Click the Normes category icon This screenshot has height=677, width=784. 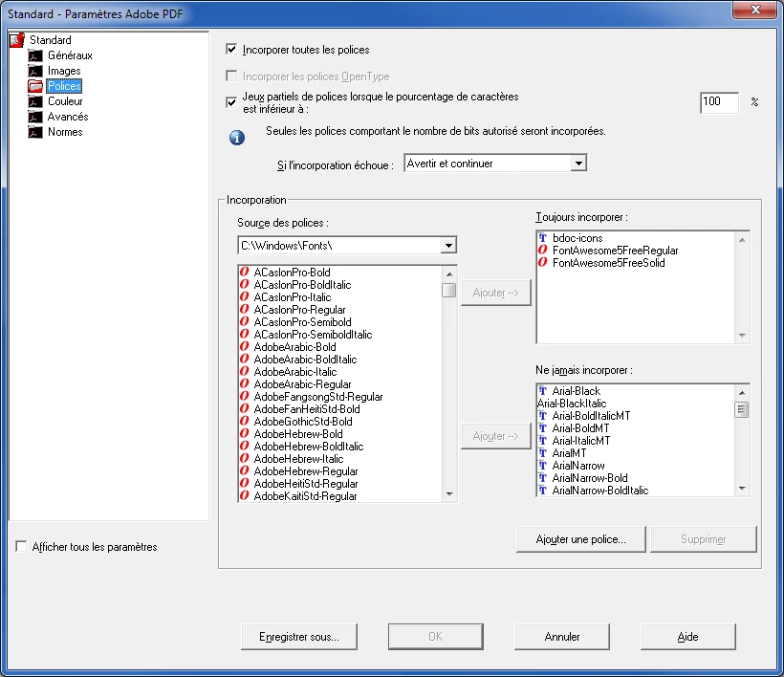pos(35,132)
